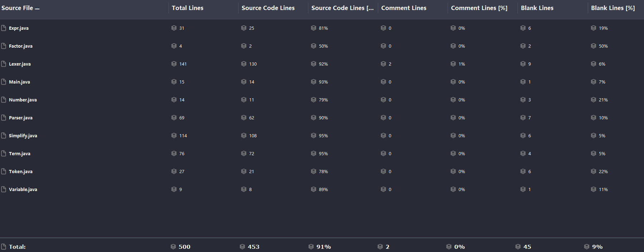Select the Parser.java file name
The height and width of the screenshot is (252, 644).
21,118
